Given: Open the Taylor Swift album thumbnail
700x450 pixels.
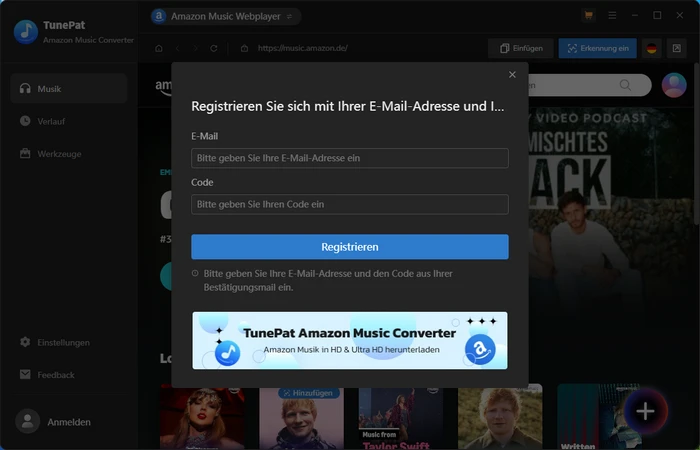Looking at the screenshot, I should point(202,417).
